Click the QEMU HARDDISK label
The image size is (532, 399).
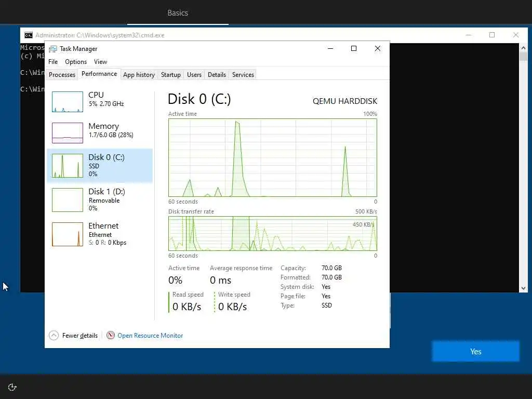pyautogui.click(x=345, y=101)
